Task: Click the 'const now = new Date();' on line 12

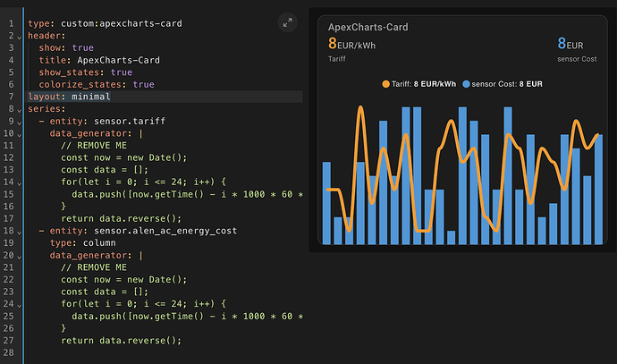Action: tap(124, 157)
